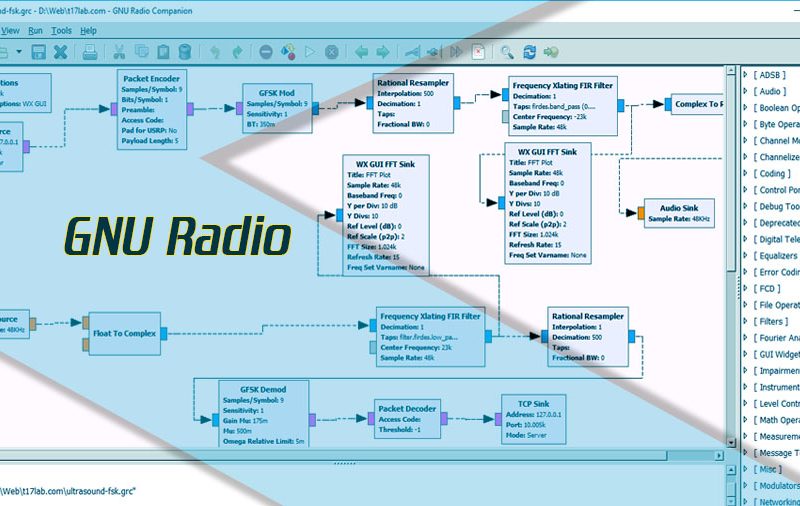The width and height of the screenshot is (800, 506).
Task: Expand the Audio block category
Action: [746, 91]
